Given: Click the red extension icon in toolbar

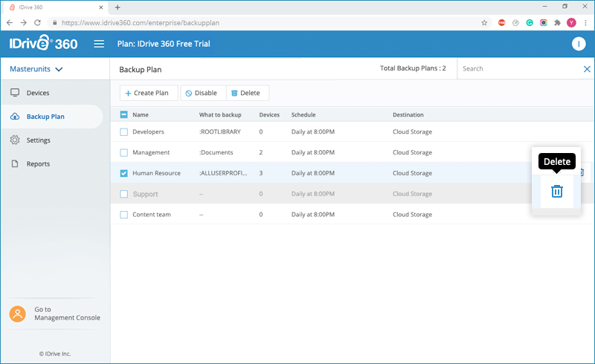Looking at the screenshot, I should [501, 23].
